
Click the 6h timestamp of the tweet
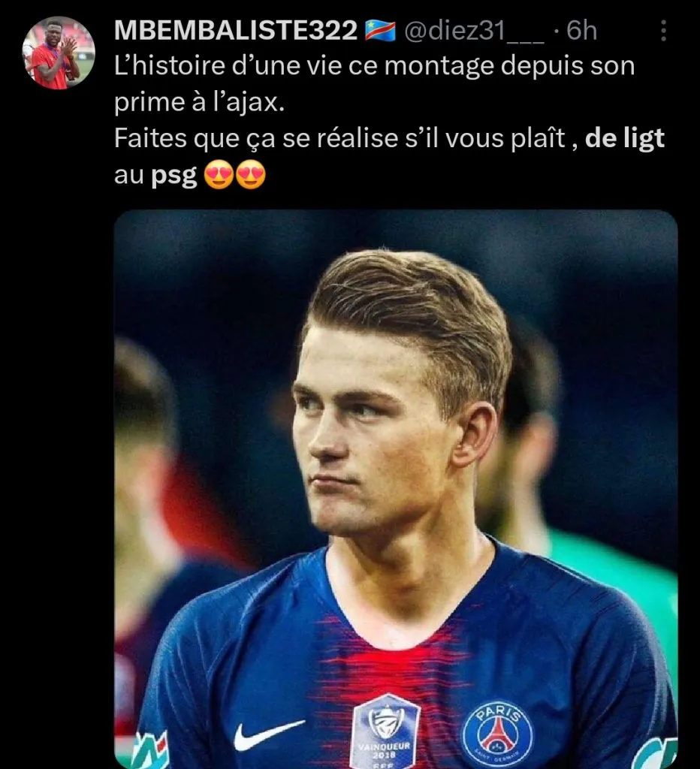[582, 32]
